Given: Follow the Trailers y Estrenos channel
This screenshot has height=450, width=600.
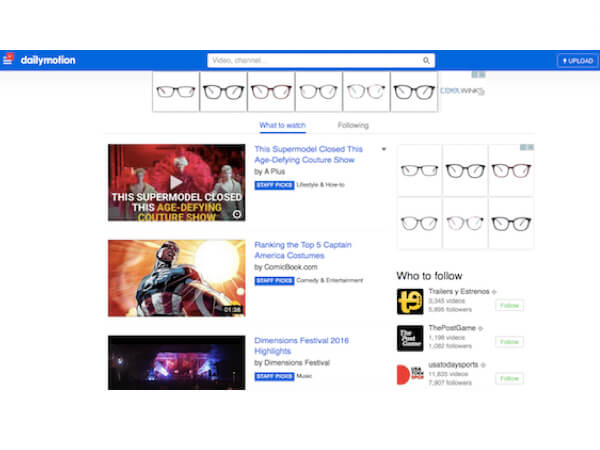Looking at the screenshot, I should pyautogui.click(x=509, y=304).
